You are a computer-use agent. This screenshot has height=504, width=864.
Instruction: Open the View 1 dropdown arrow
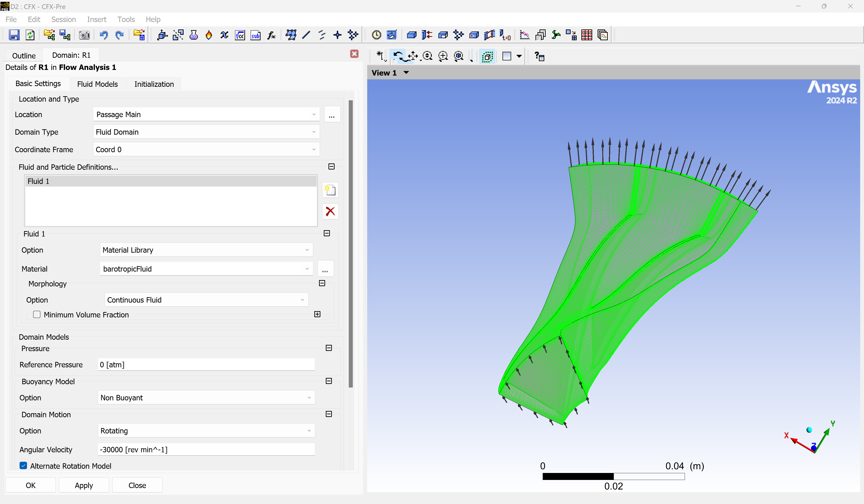[406, 73]
